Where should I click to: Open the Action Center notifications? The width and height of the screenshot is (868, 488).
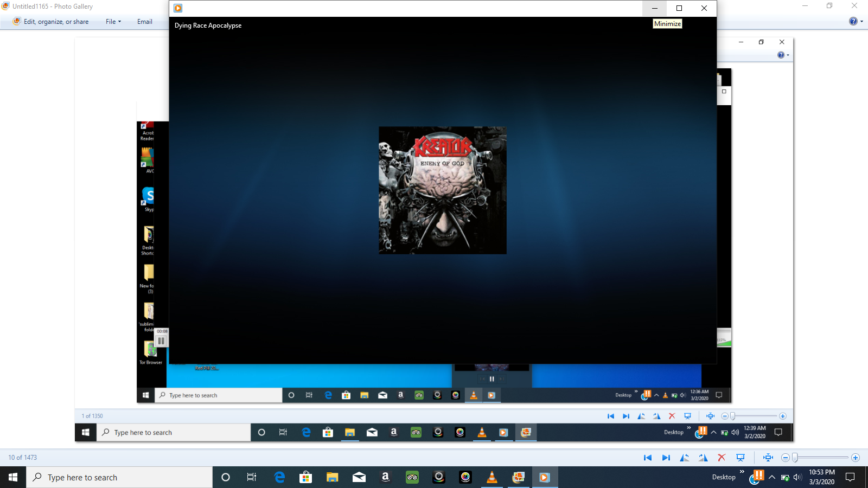(x=851, y=477)
